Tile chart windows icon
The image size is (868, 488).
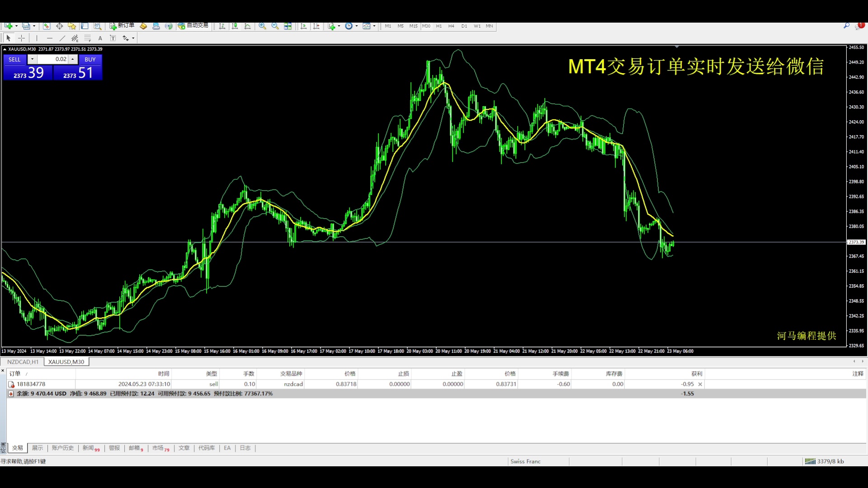point(288,26)
